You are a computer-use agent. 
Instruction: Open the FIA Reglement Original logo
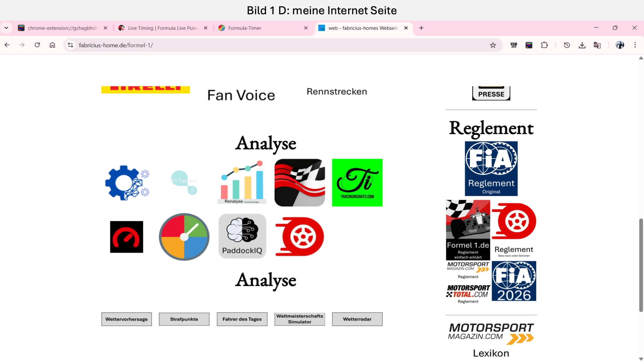point(491,168)
